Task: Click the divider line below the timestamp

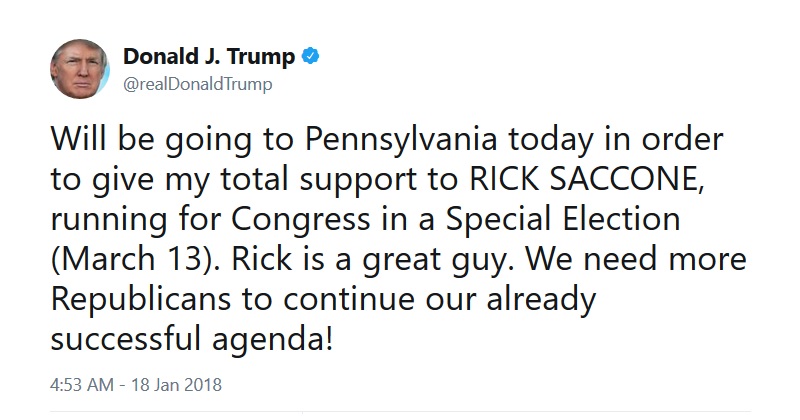Action: coord(400,411)
